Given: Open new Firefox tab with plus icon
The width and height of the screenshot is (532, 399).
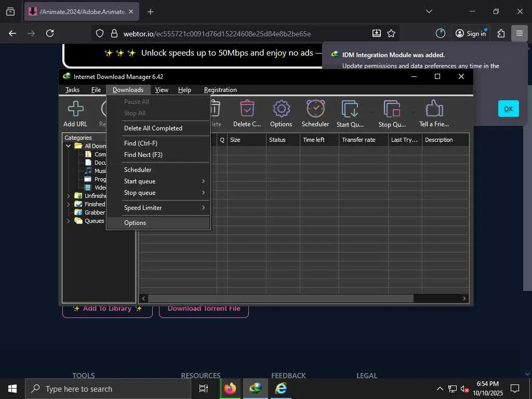Looking at the screenshot, I should (150, 12).
